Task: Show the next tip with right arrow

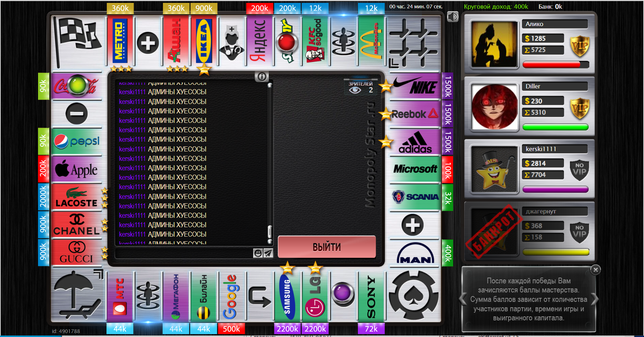Action: 595,299
